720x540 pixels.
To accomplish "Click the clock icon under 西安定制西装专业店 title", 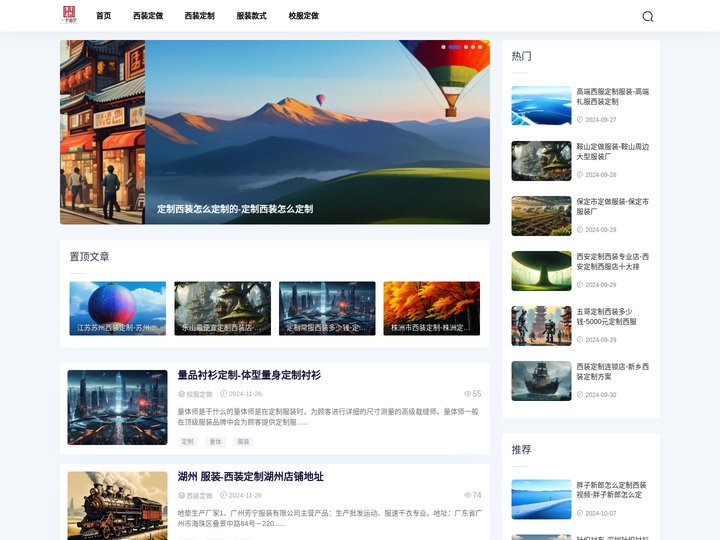I will 579,285.
